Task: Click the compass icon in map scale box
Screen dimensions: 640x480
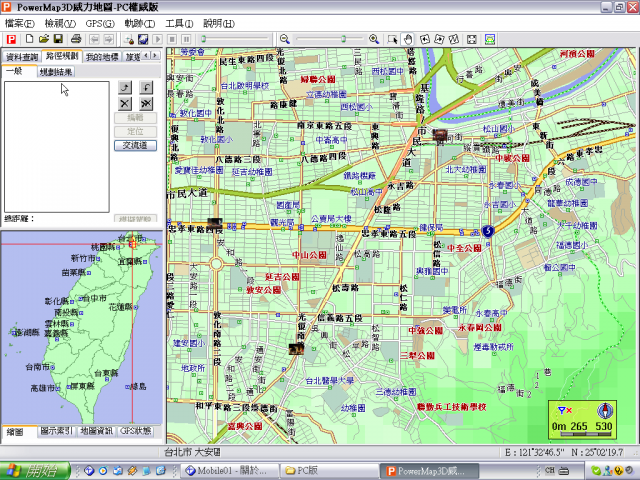Action: (605, 411)
